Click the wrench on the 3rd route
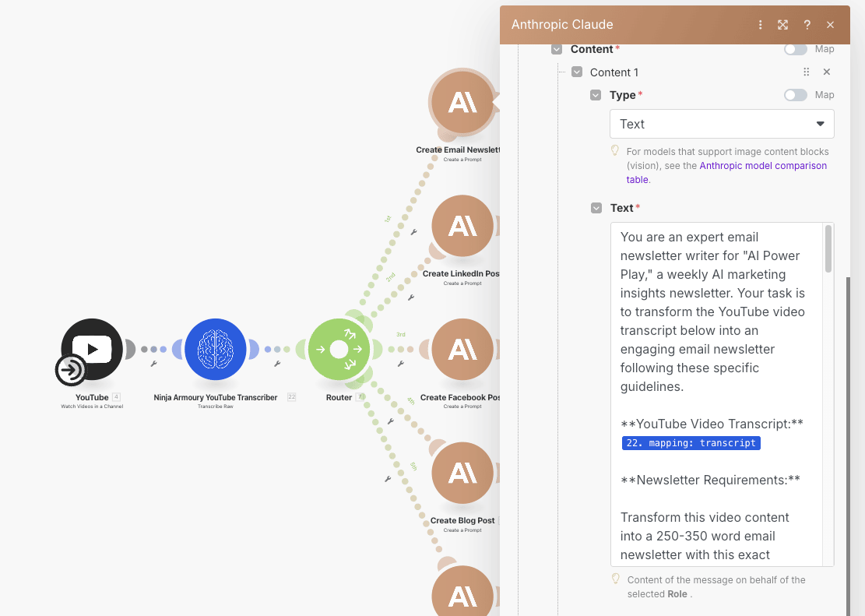 point(401,364)
